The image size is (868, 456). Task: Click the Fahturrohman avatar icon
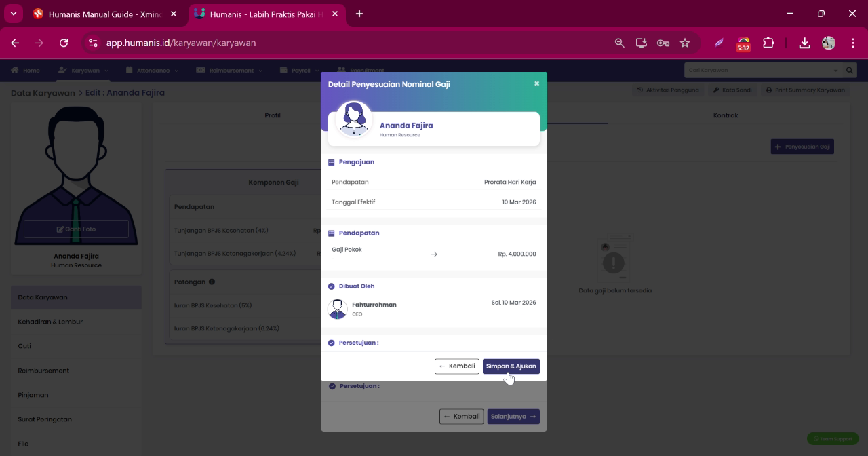point(337,309)
